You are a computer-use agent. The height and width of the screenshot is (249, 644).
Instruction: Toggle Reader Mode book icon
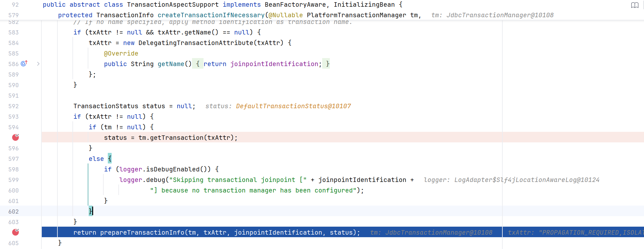pyautogui.click(x=635, y=5)
